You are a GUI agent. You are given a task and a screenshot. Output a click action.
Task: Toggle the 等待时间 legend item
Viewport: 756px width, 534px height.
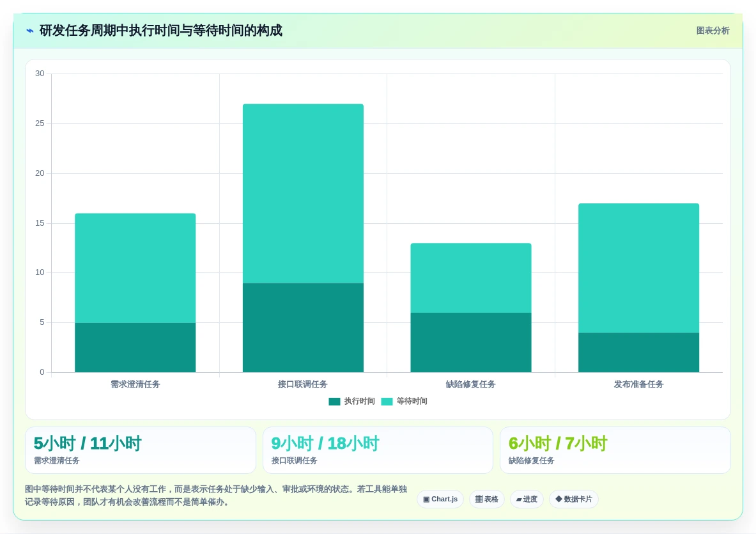point(404,402)
